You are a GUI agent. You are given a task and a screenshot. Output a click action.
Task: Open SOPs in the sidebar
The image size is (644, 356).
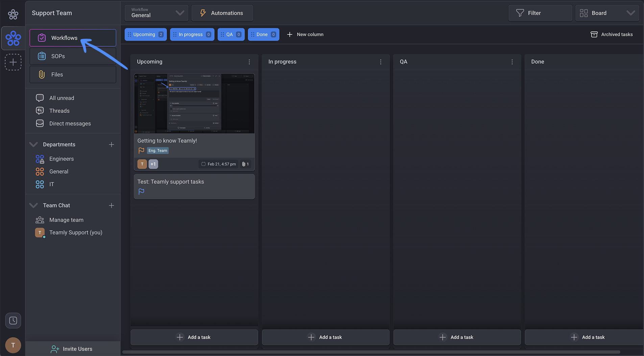coord(73,56)
